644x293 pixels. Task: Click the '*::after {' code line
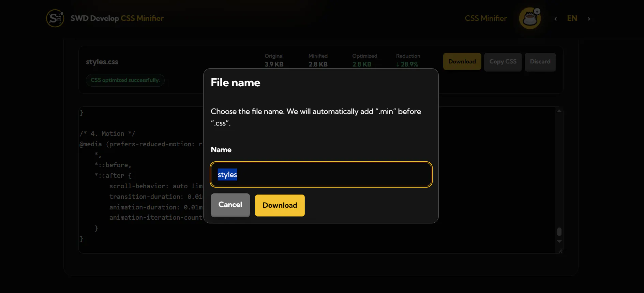tap(113, 176)
